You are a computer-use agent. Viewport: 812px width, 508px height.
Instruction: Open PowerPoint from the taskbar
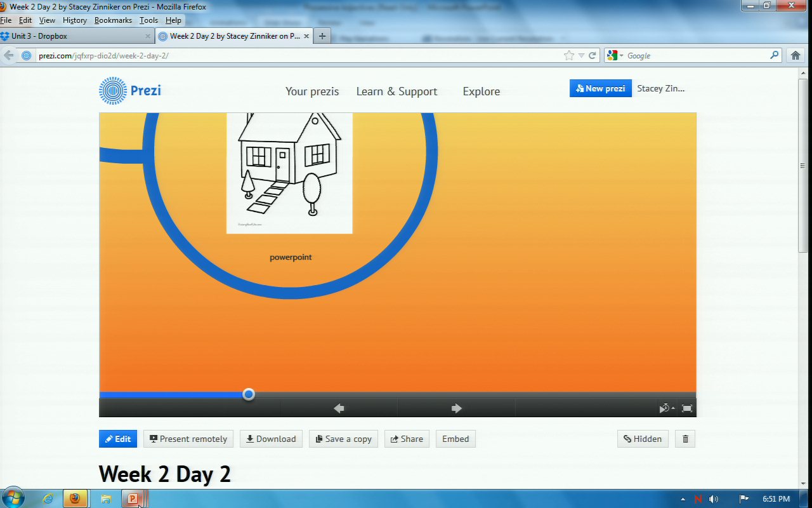pos(133,498)
